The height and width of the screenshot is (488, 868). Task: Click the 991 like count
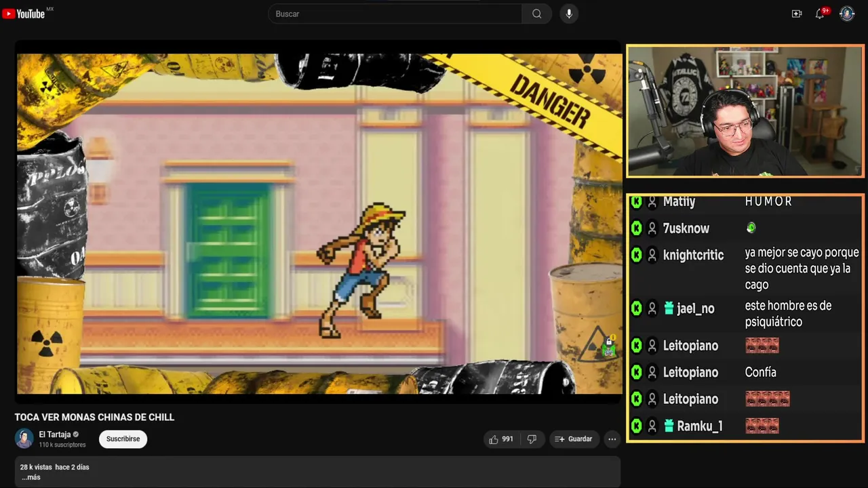[x=507, y=439]
